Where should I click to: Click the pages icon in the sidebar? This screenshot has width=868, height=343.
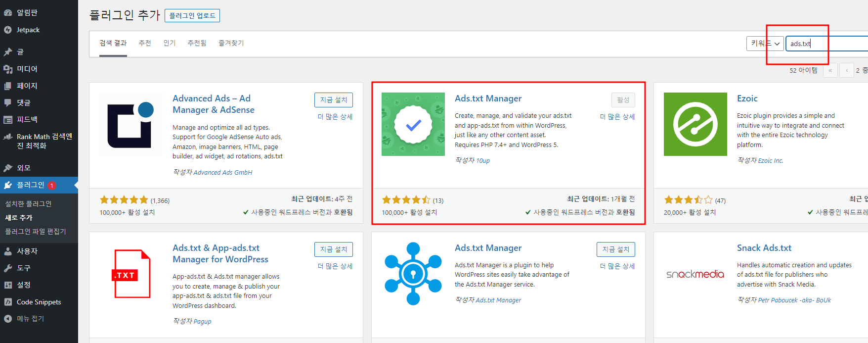click(x=8, y=86)
